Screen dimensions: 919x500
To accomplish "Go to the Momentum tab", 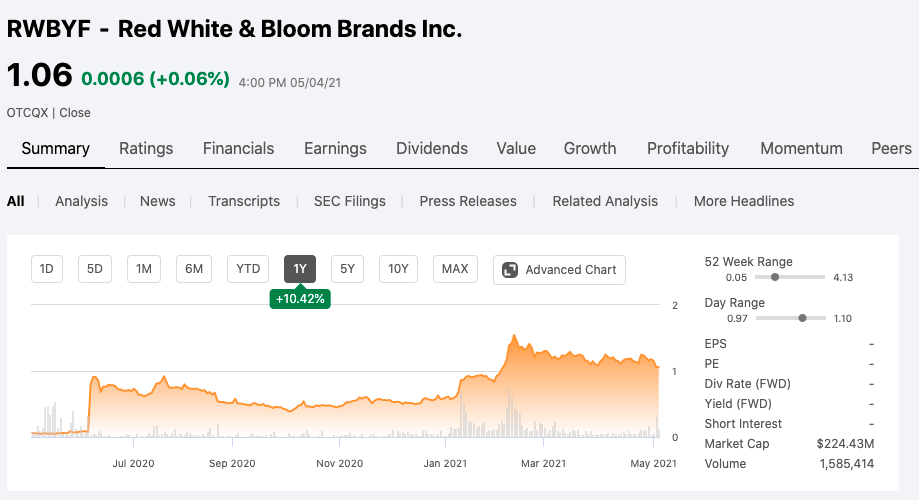I will [x=802, y=148].
